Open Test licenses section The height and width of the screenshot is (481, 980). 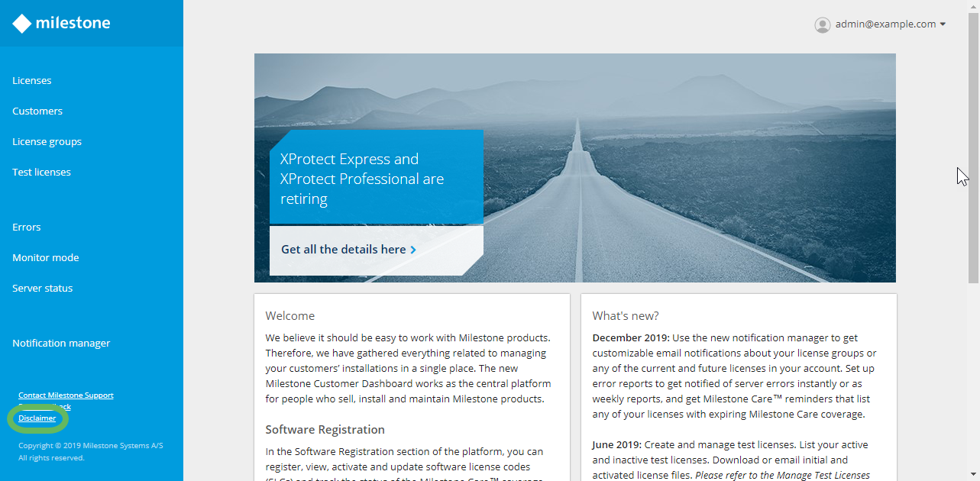(41, 173)
